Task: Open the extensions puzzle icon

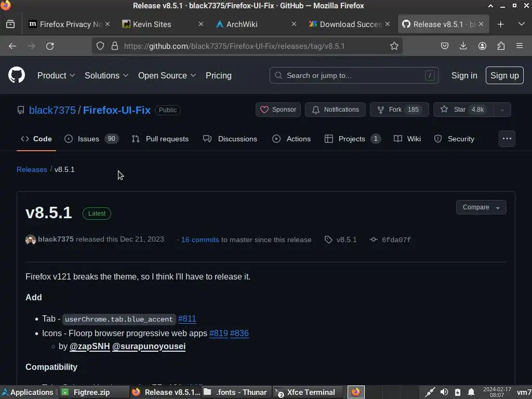Action: point(501,46)
